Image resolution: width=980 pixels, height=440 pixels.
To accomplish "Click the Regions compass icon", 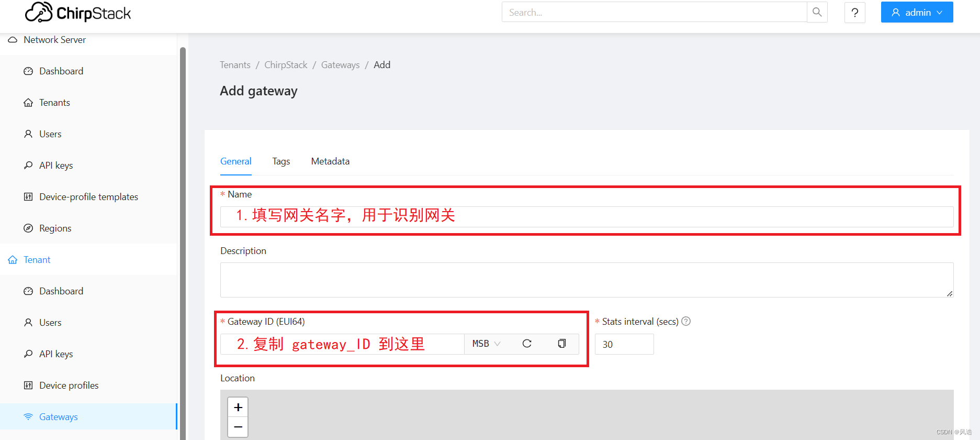I will coord(28,228).
